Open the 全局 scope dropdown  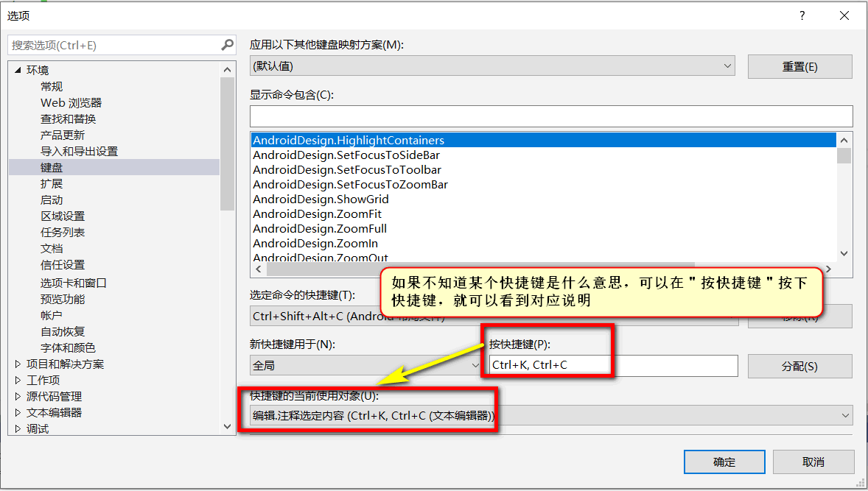(x=366, y=365)
